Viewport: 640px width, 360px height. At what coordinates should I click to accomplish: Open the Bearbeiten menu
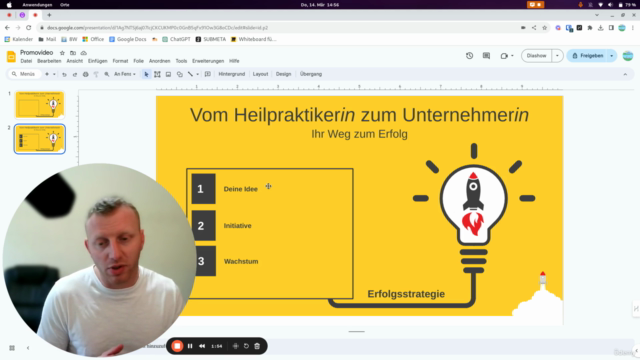[49, 61]
